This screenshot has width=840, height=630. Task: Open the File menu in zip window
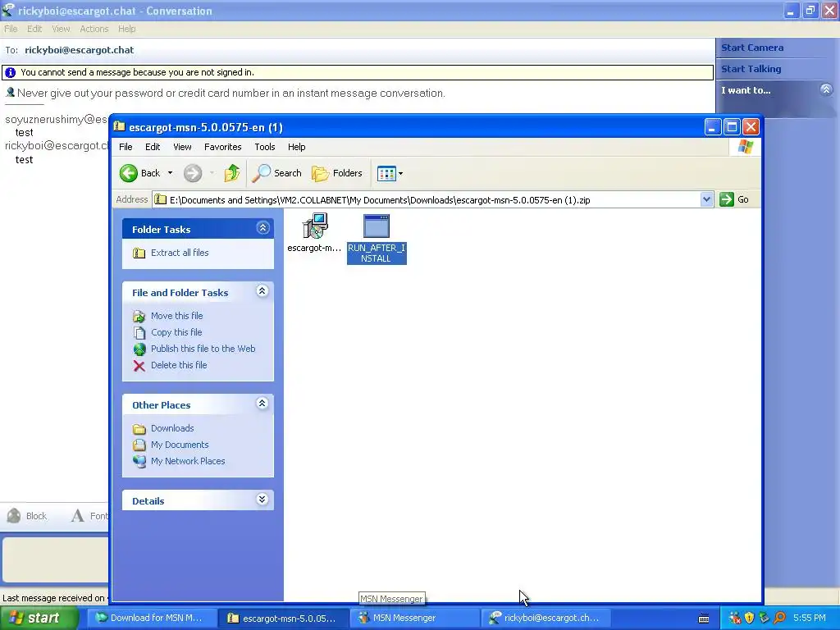126,147
